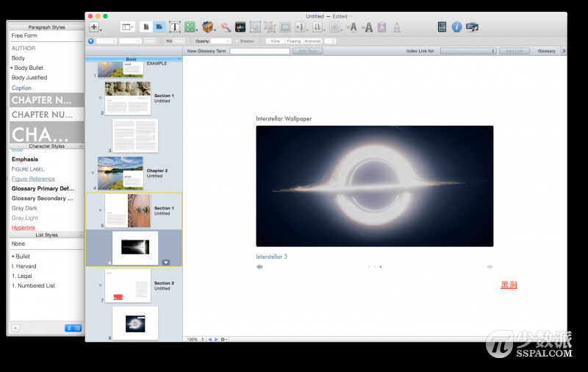The width and height of the screenshot is (588, 372).
Task: Click the dimmed Columns icon in the toolbar
Action: (x=255, y=27)
